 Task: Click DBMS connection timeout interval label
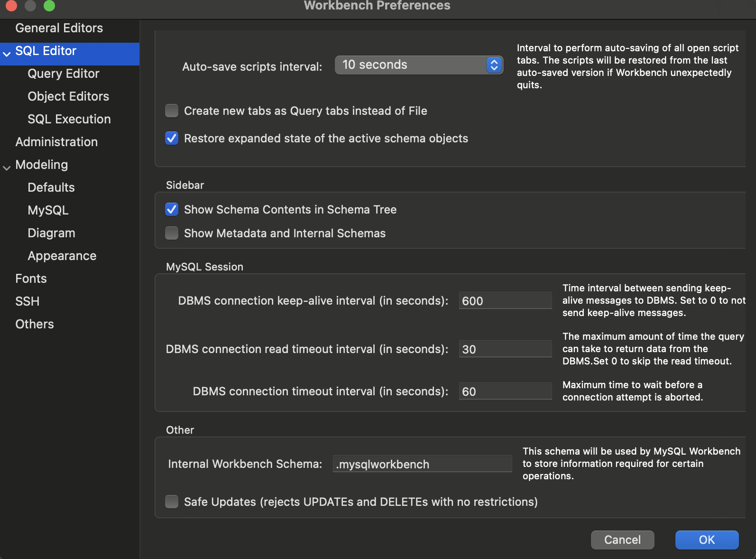click(320, 391)
